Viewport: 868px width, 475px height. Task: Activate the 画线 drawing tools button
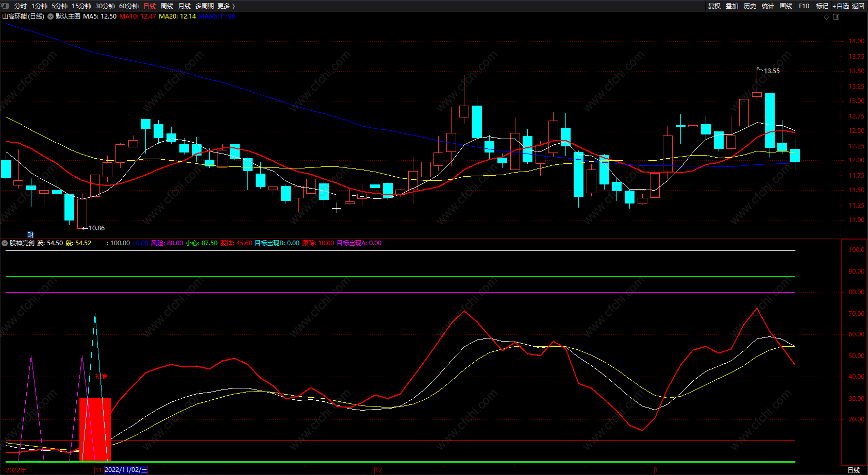click(x=786, y=6)
